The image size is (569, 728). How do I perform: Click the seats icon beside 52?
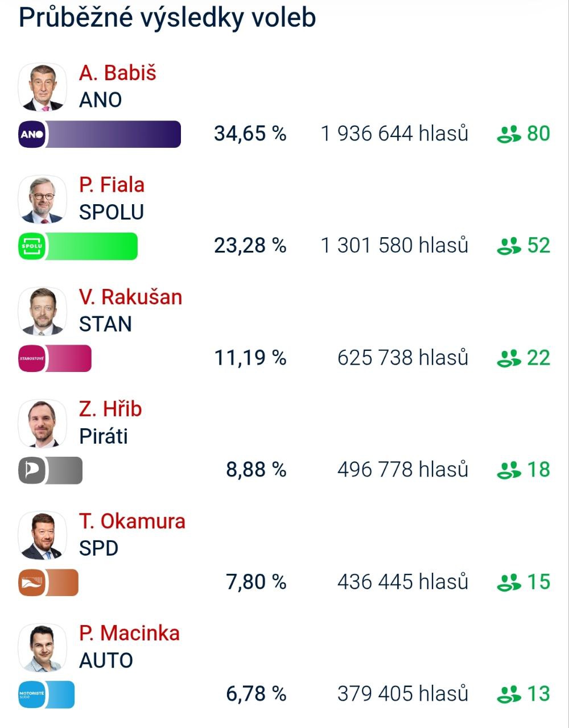(509, 246)
